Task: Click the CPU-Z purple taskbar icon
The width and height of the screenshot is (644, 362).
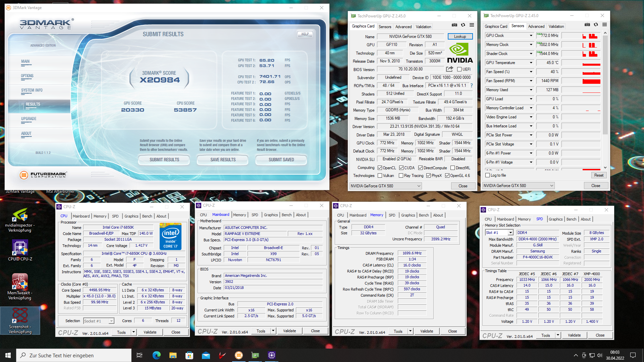Action: [271, 355]
